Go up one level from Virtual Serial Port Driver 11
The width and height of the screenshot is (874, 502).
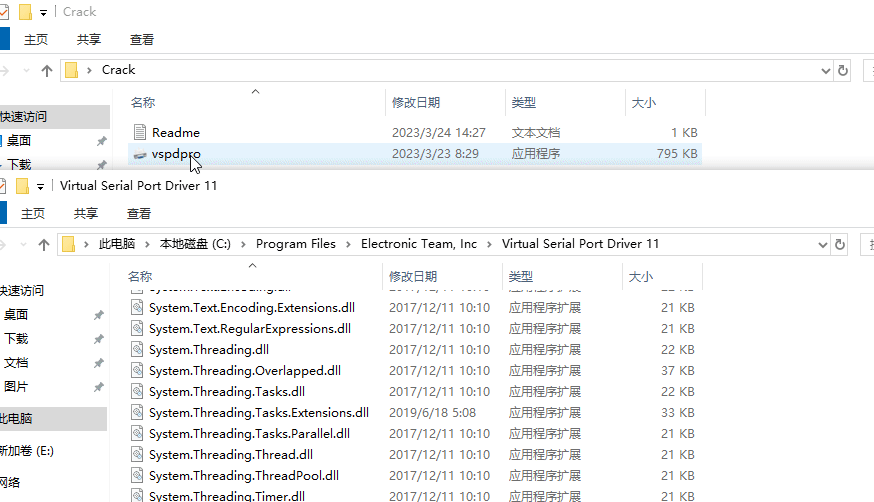coord(44,245)
